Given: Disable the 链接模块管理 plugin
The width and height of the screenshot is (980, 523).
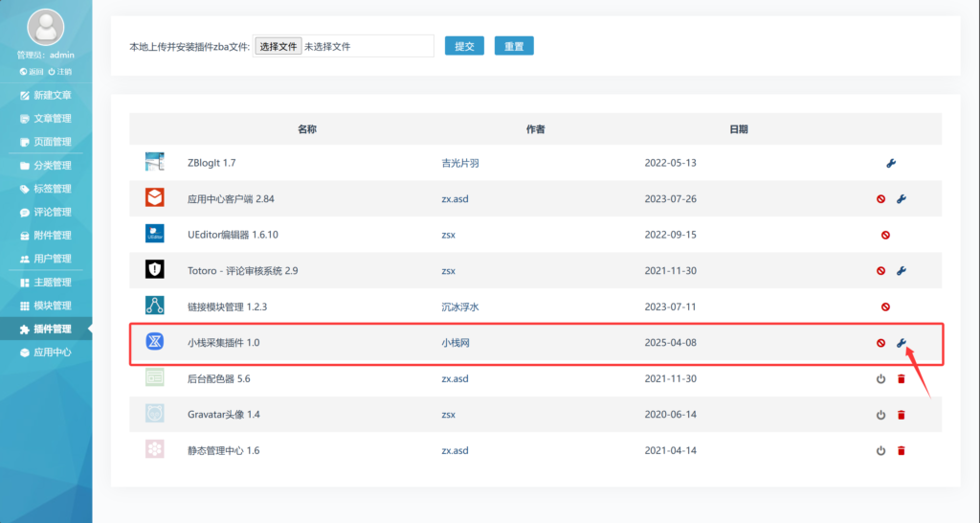Looking at the screenshot, I should 885,307.
